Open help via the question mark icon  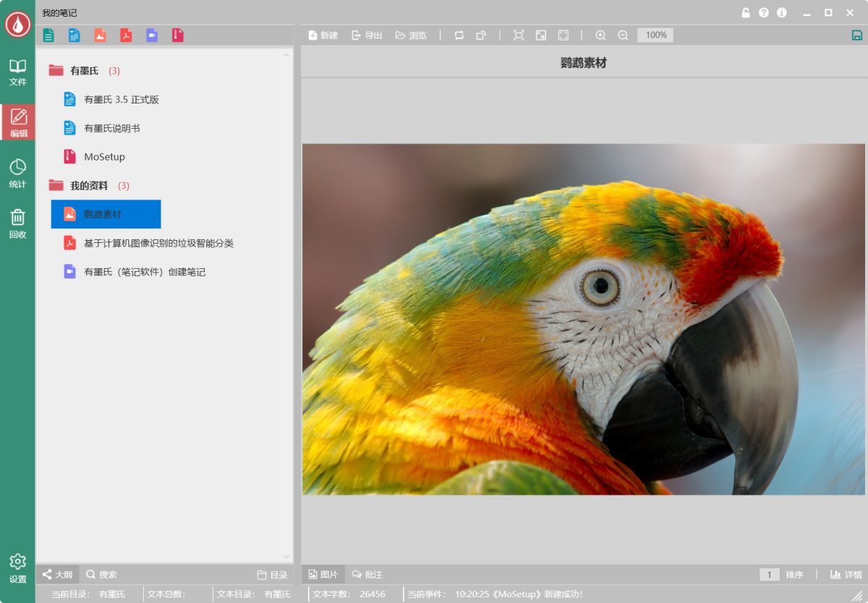point(764,12)
